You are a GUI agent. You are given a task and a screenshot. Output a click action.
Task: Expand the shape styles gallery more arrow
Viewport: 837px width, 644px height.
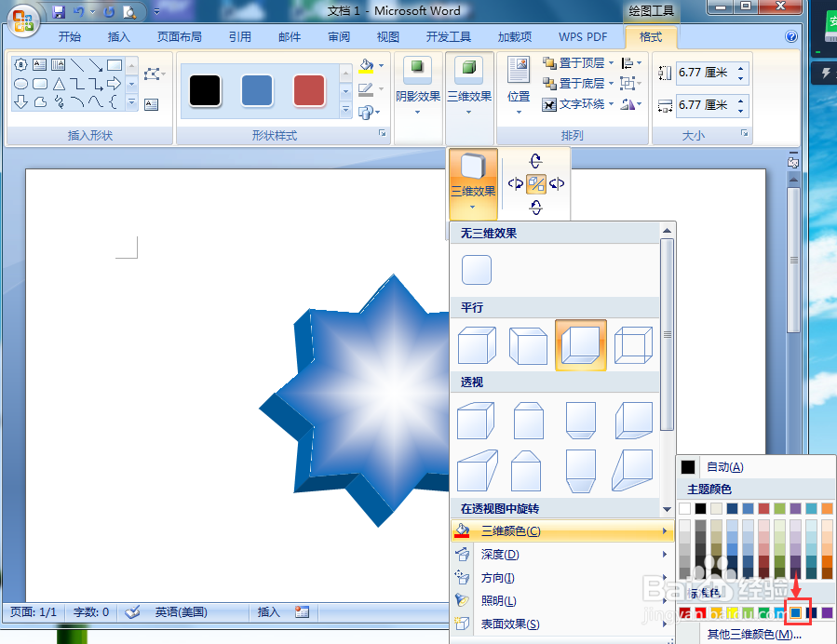[x=346, y=110]
